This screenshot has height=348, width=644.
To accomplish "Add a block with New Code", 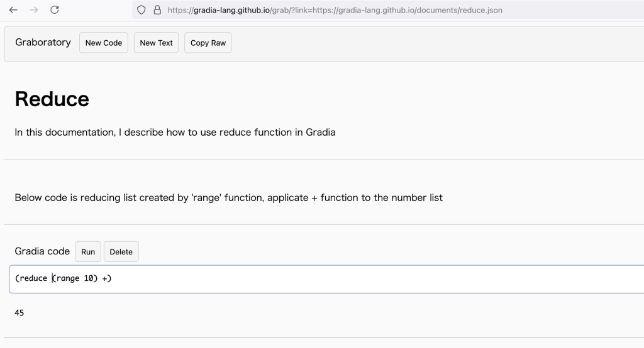I will point(104,43).
